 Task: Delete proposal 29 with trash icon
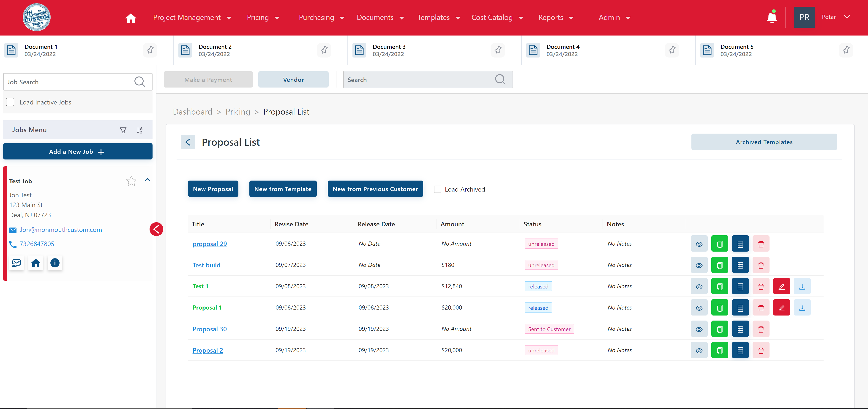tap(761, 244)
